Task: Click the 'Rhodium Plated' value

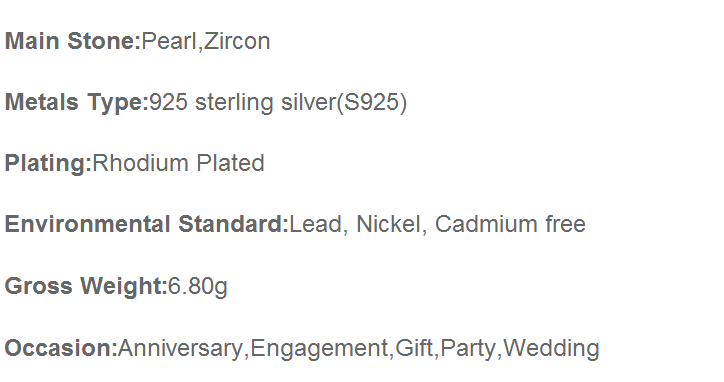Action: click(179, 163)
